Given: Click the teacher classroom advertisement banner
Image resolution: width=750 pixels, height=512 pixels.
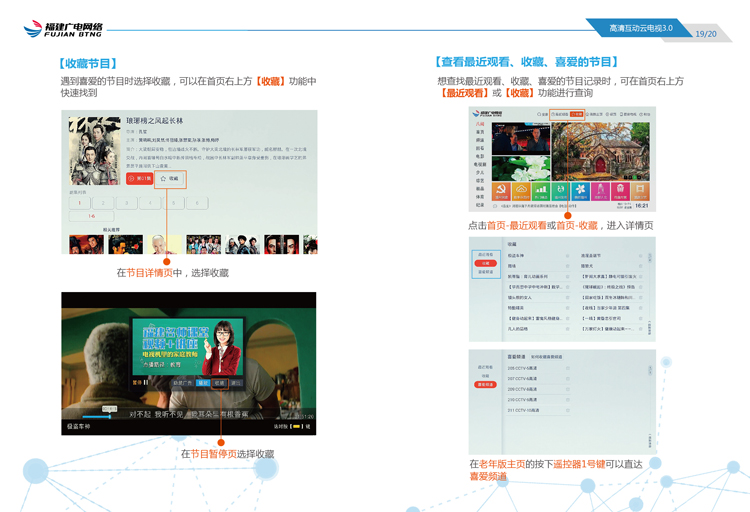Looking at the screenshot, I should 188,344.
